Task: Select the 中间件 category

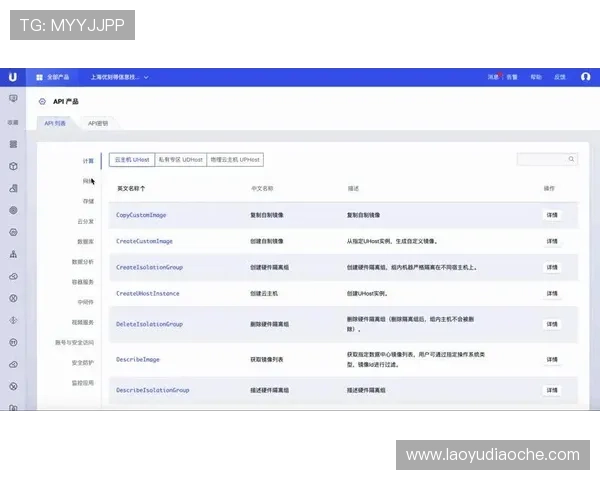Action: (86, 302)
